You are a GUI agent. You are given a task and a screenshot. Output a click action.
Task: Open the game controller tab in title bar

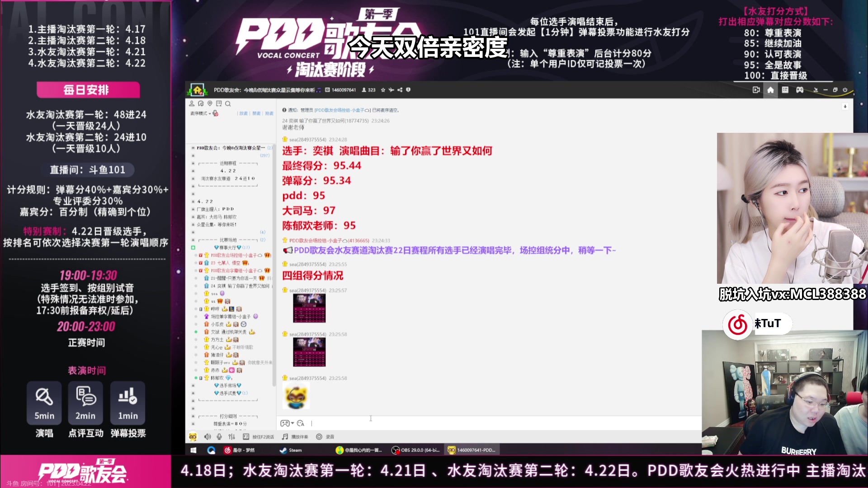(800, 90)
